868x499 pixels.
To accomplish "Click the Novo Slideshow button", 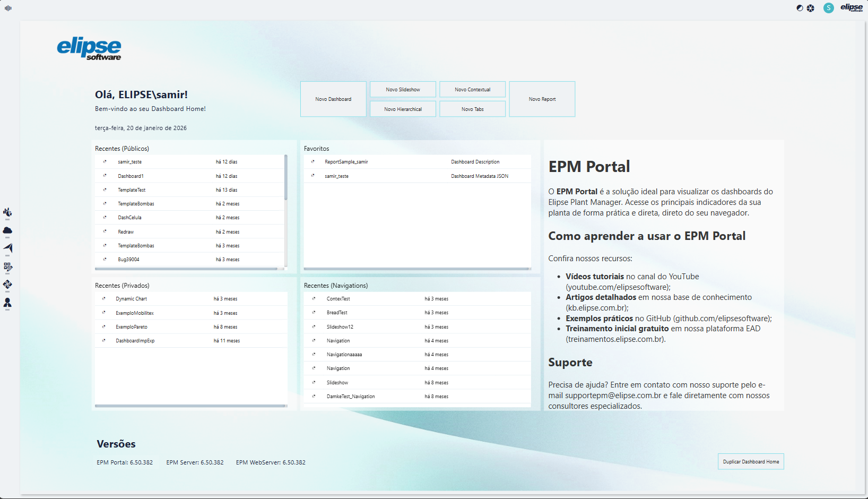I will [403, 90].
